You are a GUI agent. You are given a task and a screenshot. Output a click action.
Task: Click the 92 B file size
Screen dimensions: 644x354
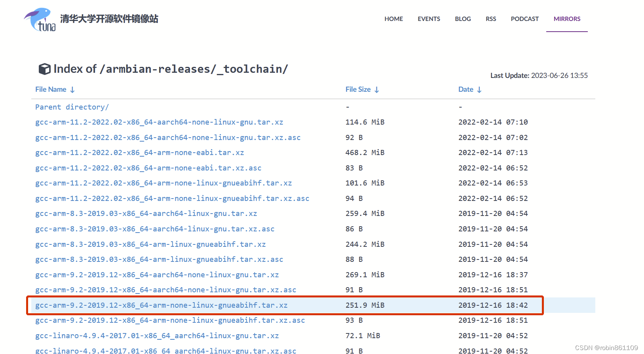pyautogui.click(x=354, y=138)
